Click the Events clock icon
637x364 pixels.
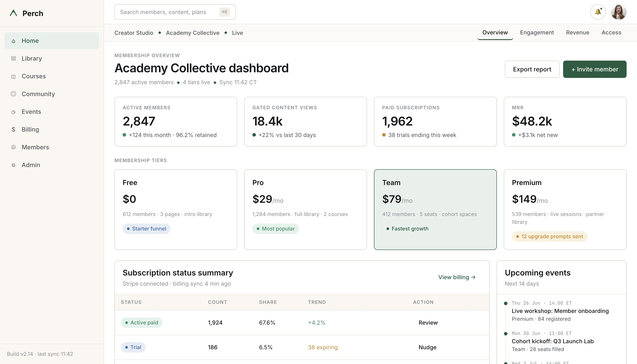13,112
